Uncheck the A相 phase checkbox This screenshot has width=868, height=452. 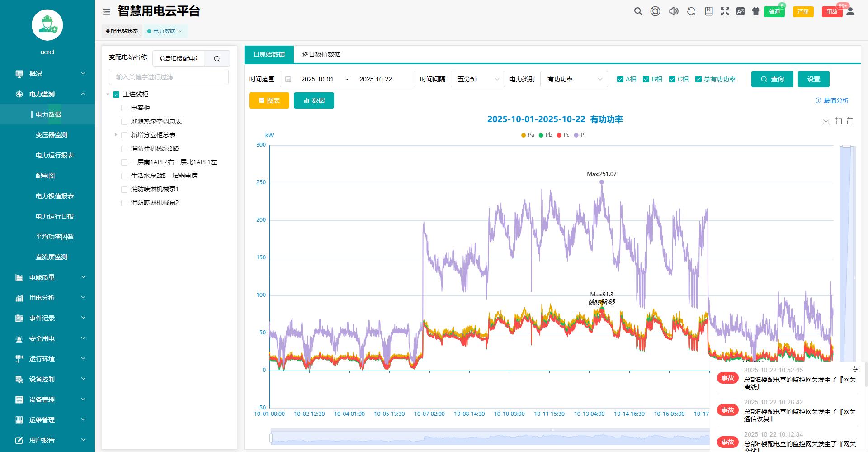[620, 79]
